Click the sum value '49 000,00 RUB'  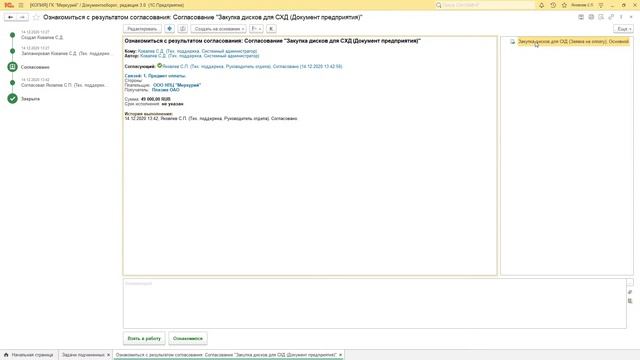pos(156,99)
